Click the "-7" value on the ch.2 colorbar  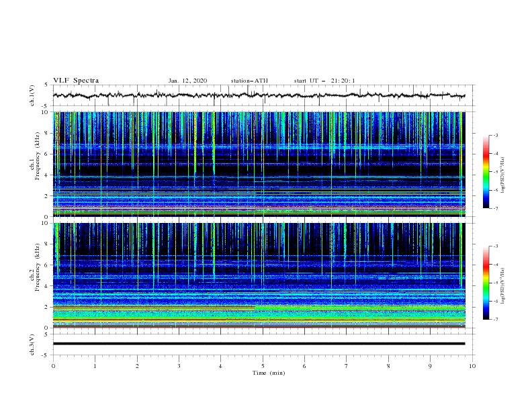pos(494,320)
